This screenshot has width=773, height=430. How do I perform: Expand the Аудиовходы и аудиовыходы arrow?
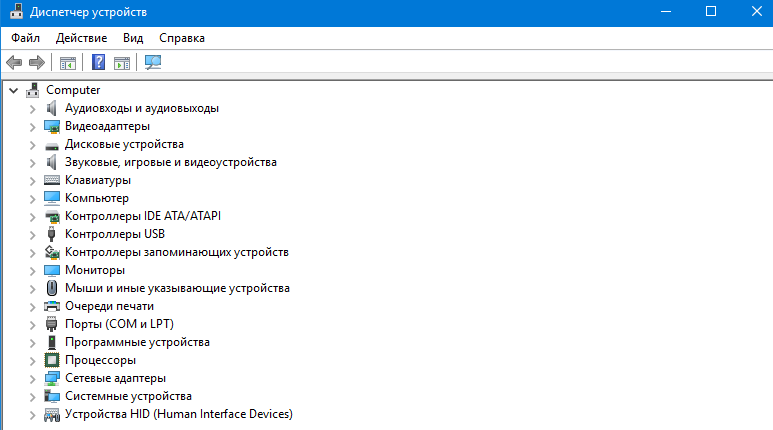33,109
